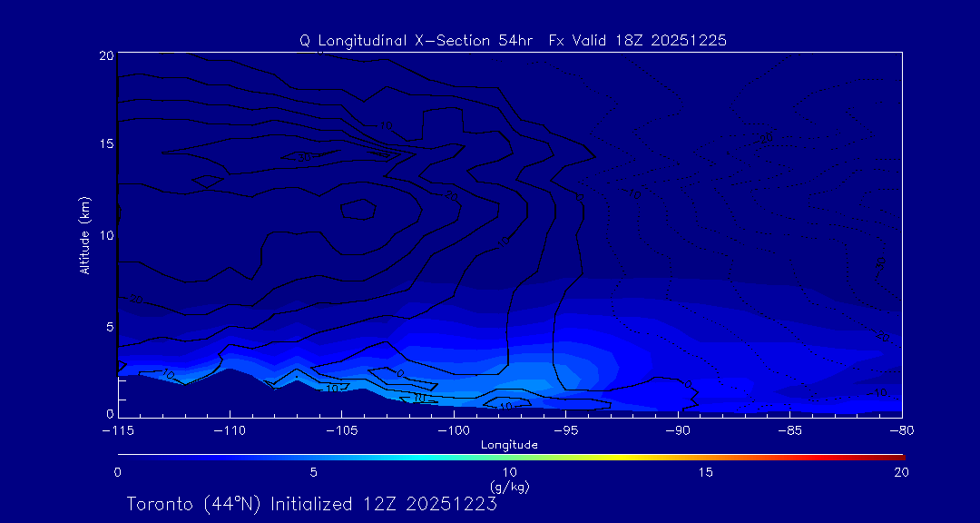
Task: Click the colorbar scale label 20
Action: tap(902, 472)
